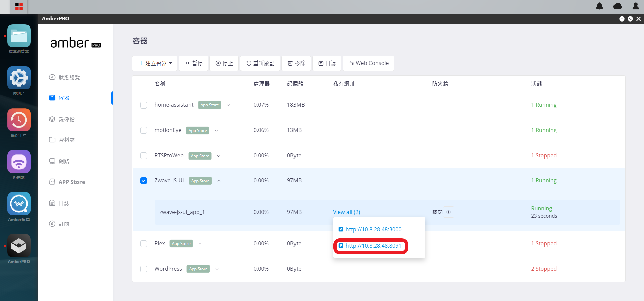Click the '2 Stopped' status for WordPress

click(x=544, y=269)
